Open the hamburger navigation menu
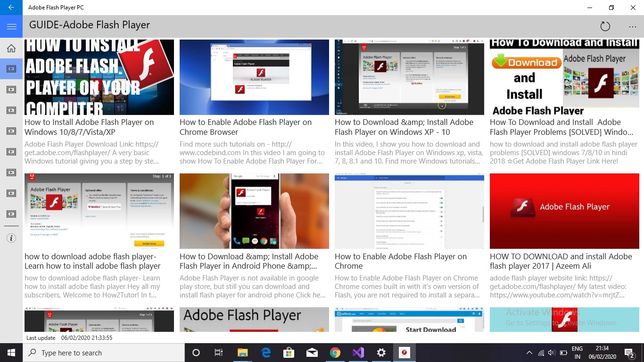 point(11,27)
